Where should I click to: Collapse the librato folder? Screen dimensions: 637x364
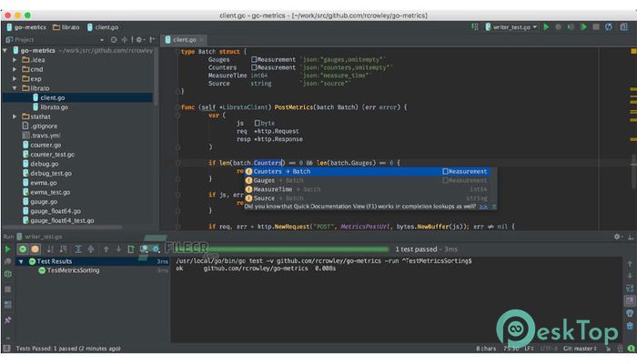pyautogui.click(x=15, y=88)
